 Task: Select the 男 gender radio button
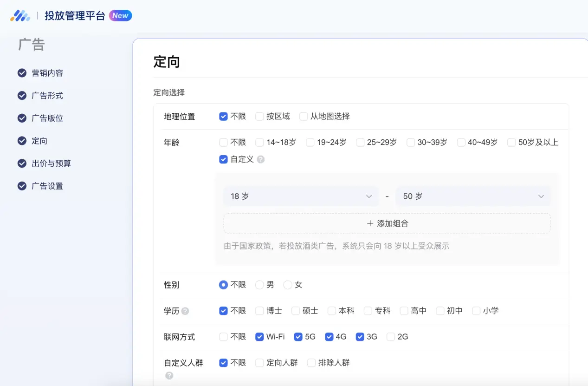tap(259, 285)
